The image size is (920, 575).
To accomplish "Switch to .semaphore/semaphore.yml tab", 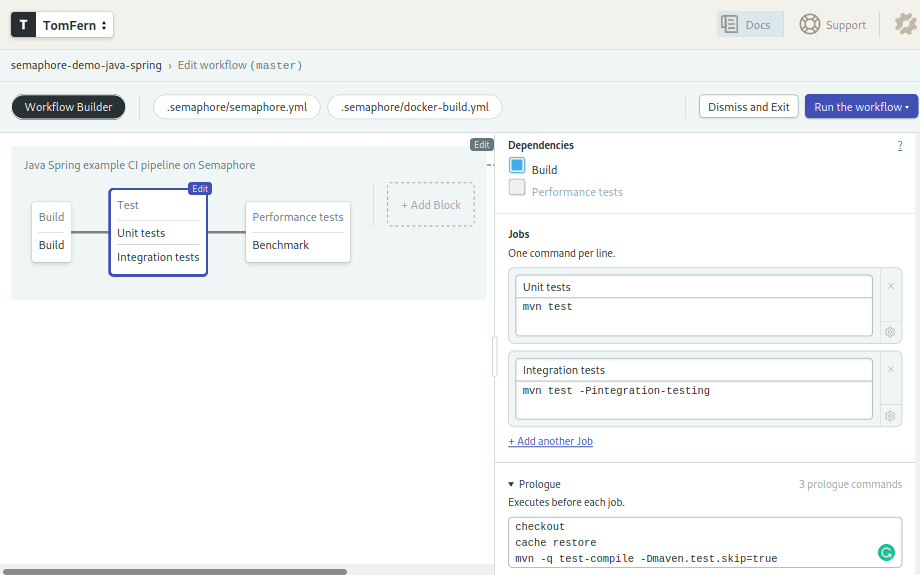I will coord(237,107).
